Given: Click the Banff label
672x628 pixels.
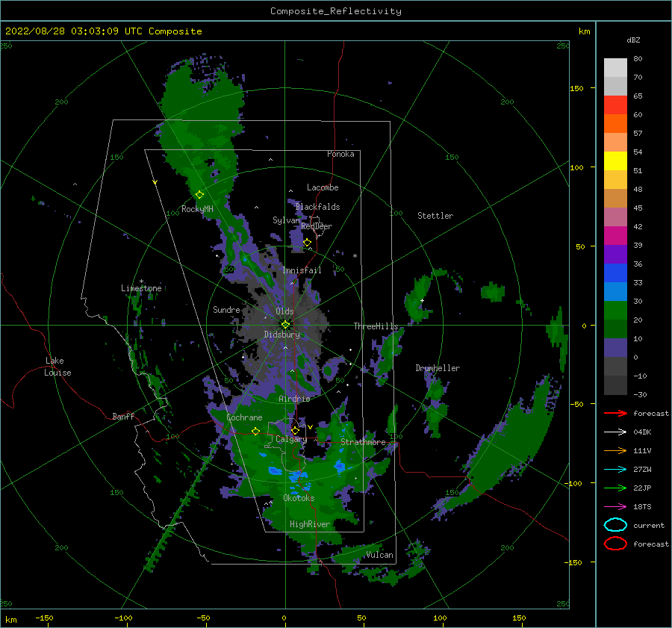Looking at the screenshot, I should 123,416.
